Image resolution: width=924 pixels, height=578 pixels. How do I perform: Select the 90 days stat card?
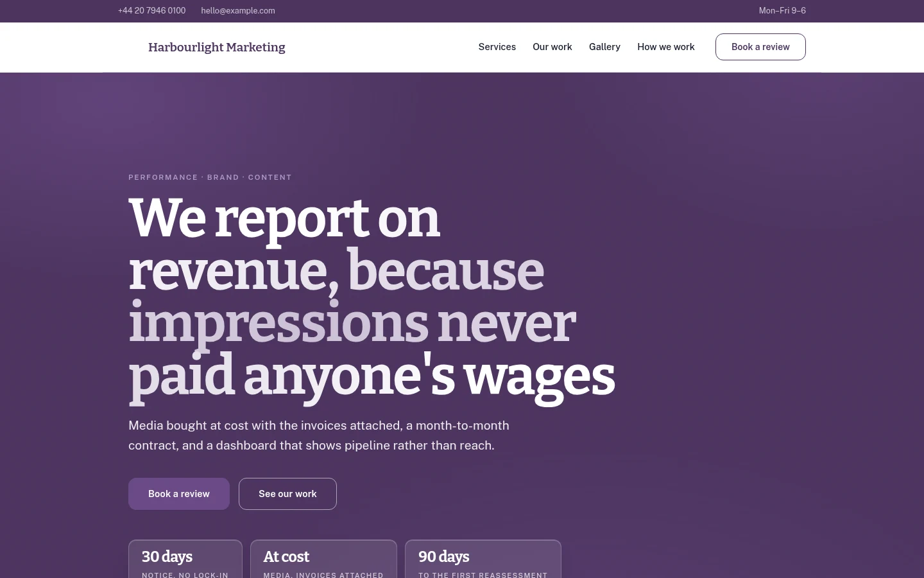(483, 559)
